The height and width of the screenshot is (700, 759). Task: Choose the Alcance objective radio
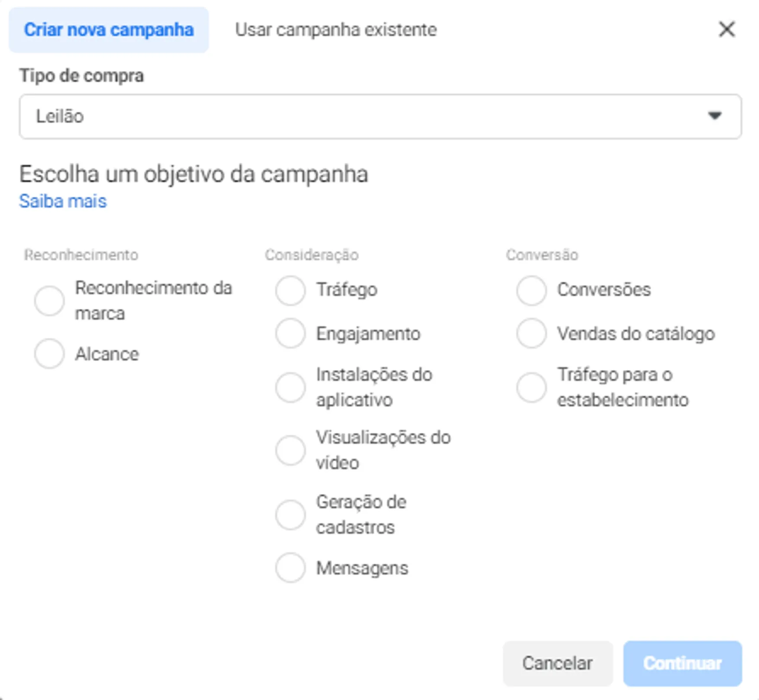[49, 353]
